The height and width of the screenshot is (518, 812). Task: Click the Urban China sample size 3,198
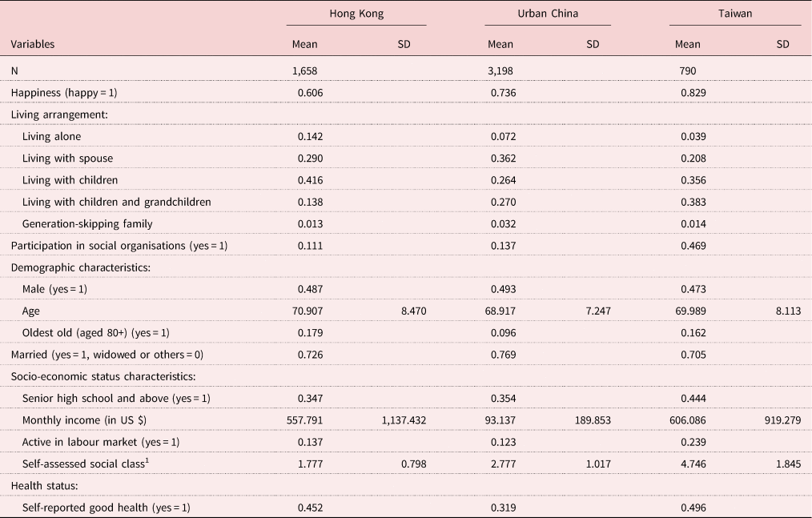click(500, 70)
